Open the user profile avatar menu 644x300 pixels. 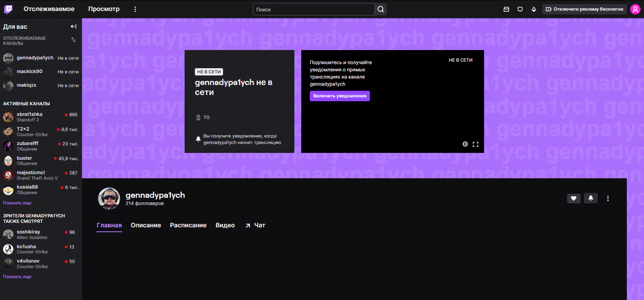coord(635,9)
